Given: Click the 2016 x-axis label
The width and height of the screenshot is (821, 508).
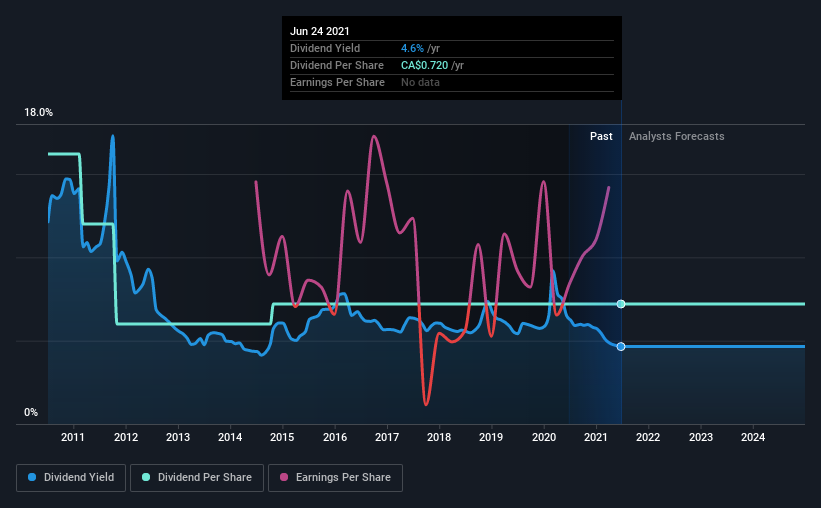Looking at the screenshot, I should tap(335, 437).
